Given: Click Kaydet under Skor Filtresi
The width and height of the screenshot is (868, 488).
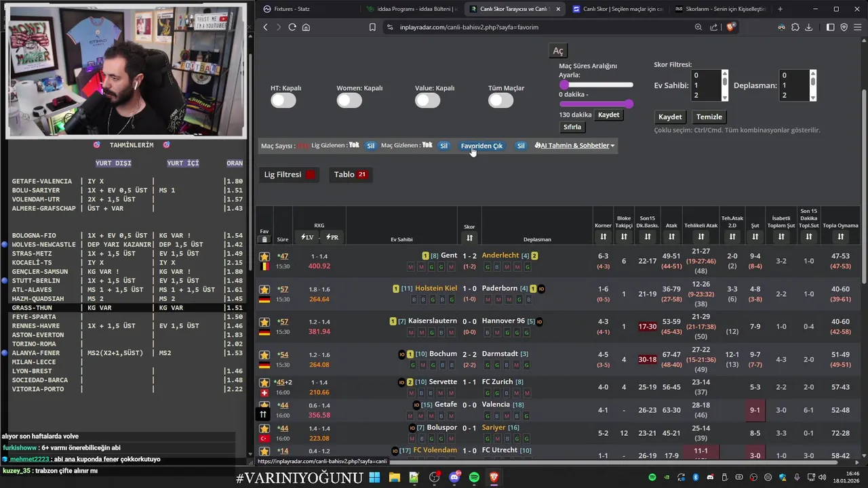Looking at the screenshot, I should pyautogui.click(x=670, y=117).
